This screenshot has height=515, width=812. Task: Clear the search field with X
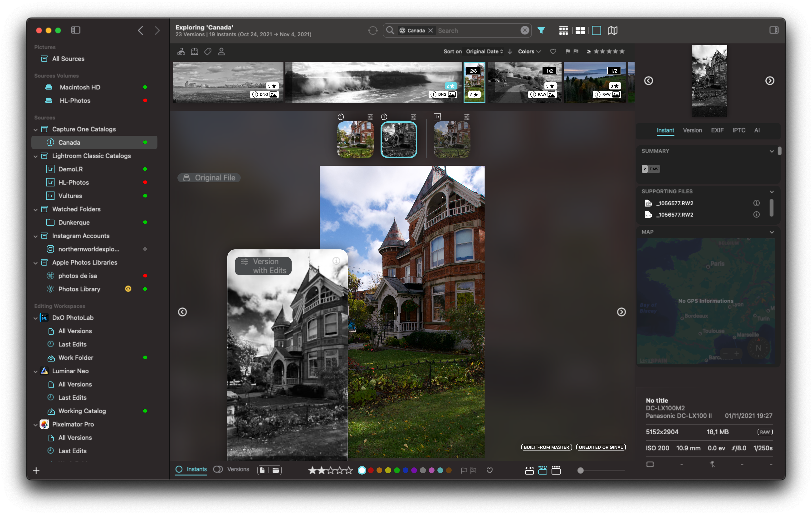pyautogui.click(x=525, y=31)
